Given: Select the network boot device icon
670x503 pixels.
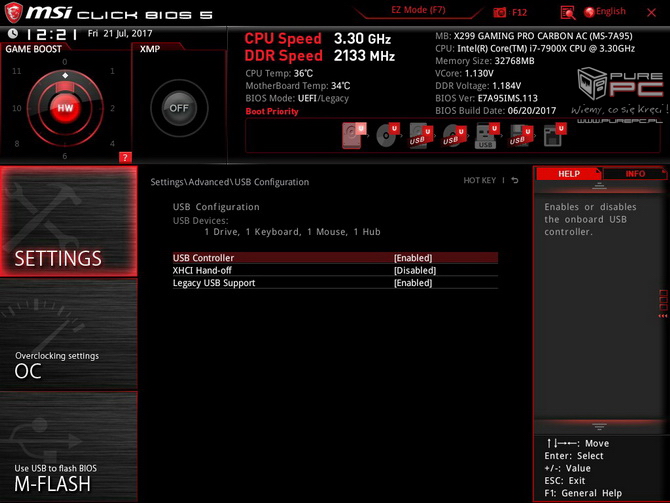Looking at the screenshot, I should click(x=554, y=135).
